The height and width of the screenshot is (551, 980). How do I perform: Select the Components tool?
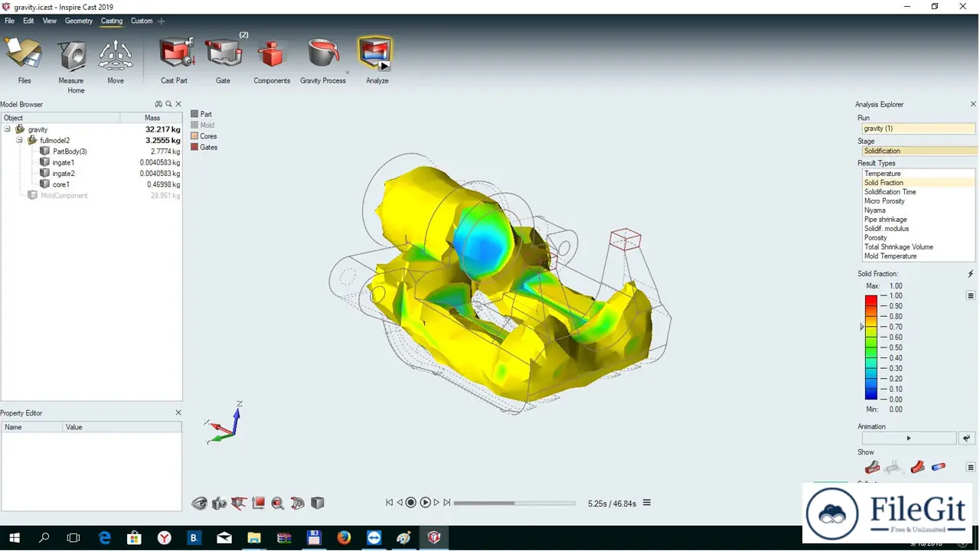[271, 55]
